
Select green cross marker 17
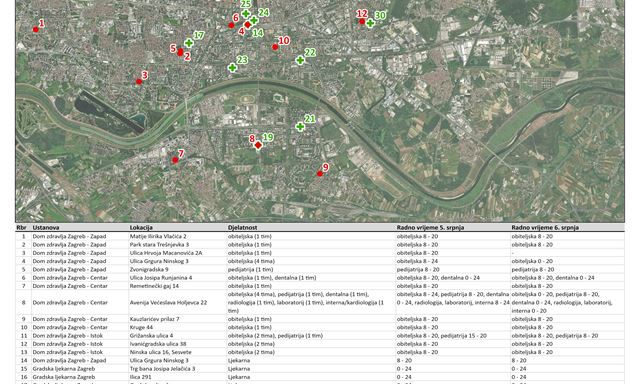pyautogui.click(x=189, y=43)
